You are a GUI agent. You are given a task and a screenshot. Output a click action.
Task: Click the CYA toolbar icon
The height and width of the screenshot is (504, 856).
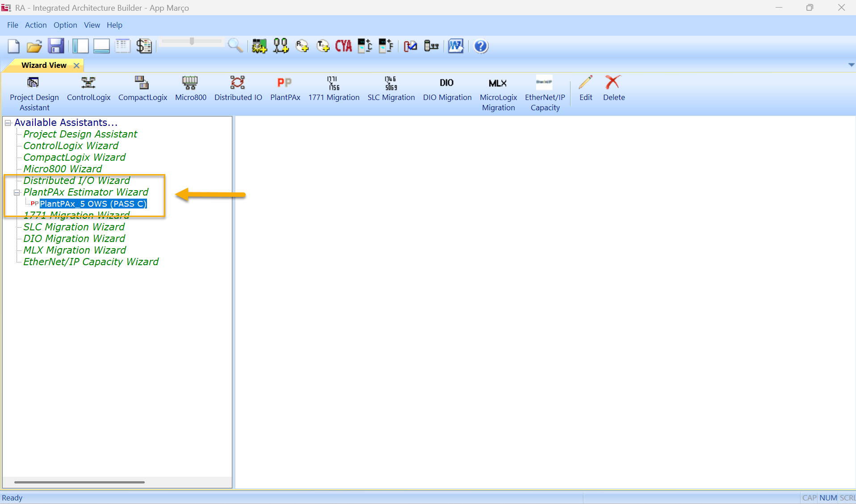tap(344, 46)
